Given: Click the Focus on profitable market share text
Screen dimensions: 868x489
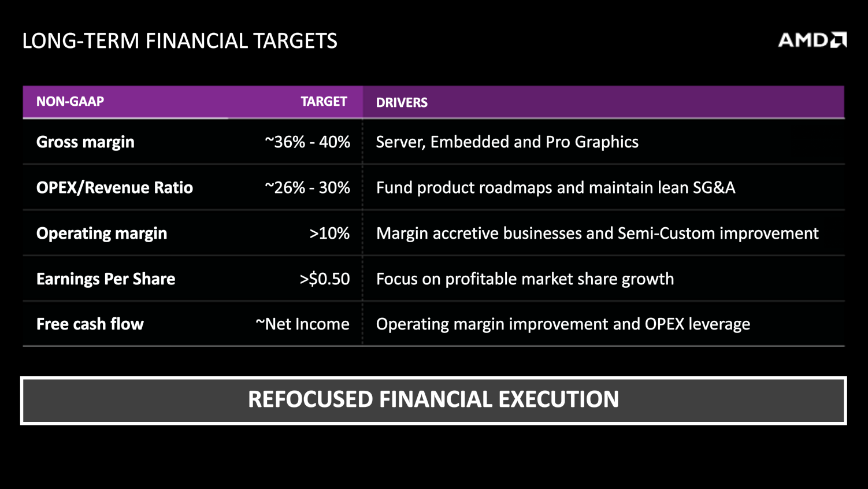Looking at the screenshot, I should coord(525,279).
